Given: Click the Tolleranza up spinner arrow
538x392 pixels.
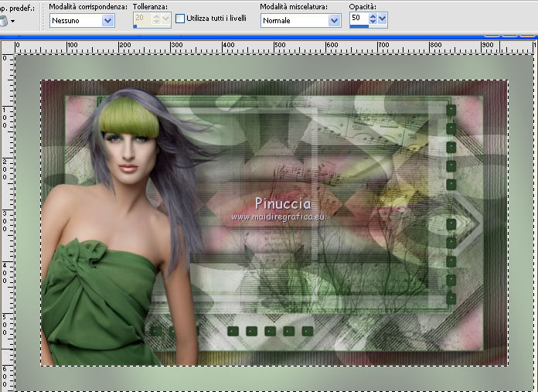Looking at the screenshot, I should pos(156,15).
